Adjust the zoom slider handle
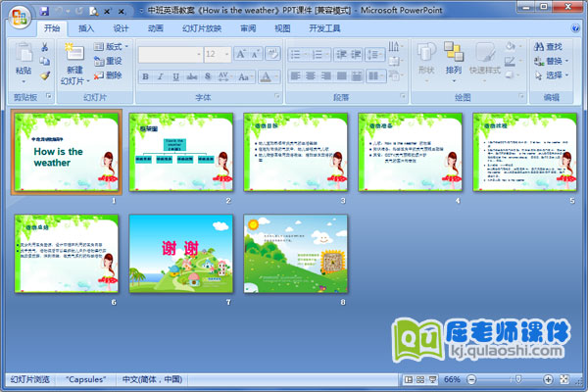 (x=518, y=379)
